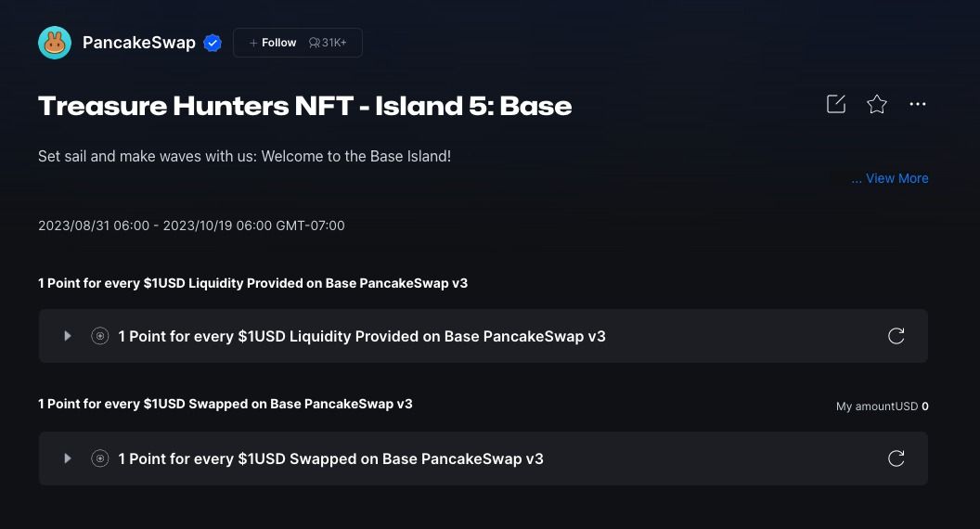Open the three-dot more options menu

(x=918, y=104)
